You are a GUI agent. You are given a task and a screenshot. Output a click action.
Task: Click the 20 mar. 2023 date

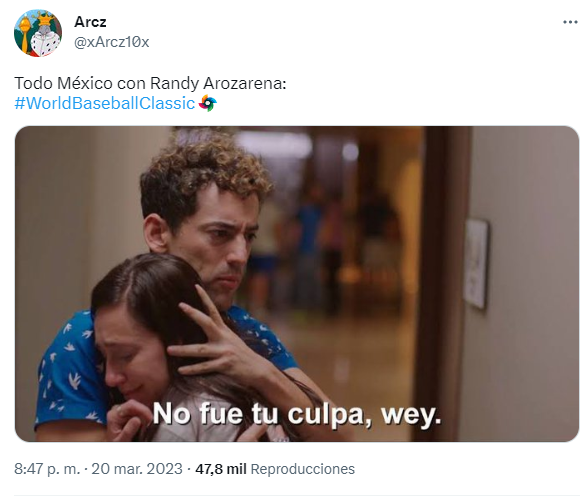[137, 469]
